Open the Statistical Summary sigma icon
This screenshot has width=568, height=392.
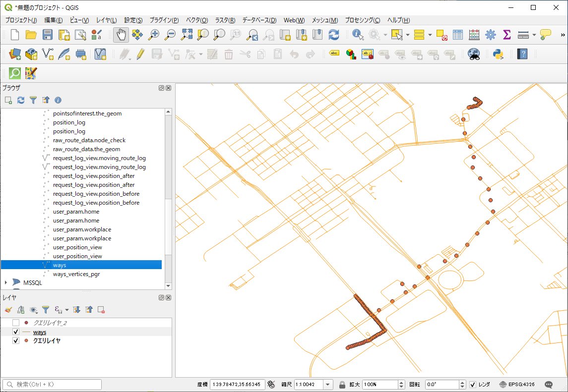tap(506, 35)
